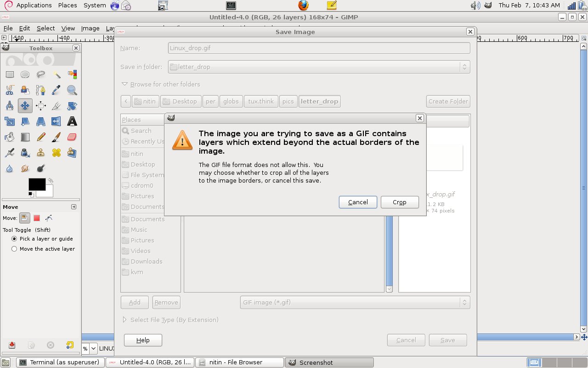Select the Blend gradient tool
This screenshot has width=588, height=368.
tap(25, 137)
